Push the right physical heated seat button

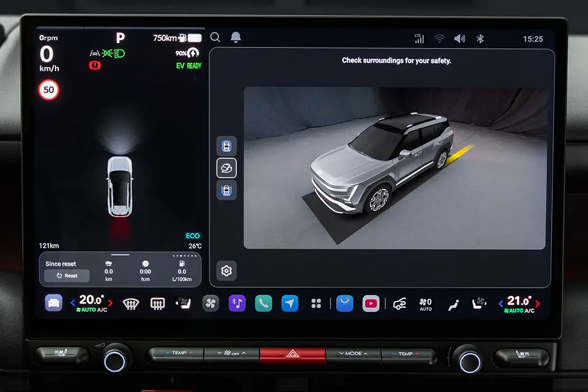coord(520,357)
